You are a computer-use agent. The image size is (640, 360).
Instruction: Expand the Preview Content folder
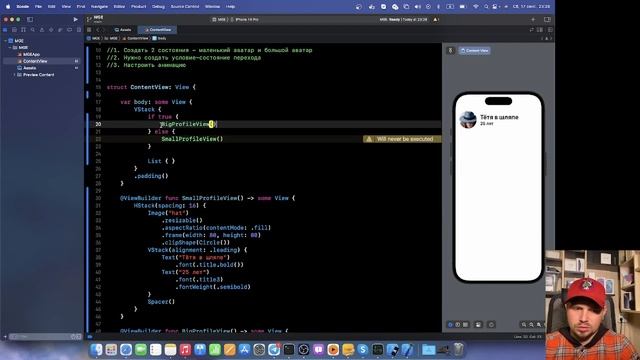[x=14, y=75]
